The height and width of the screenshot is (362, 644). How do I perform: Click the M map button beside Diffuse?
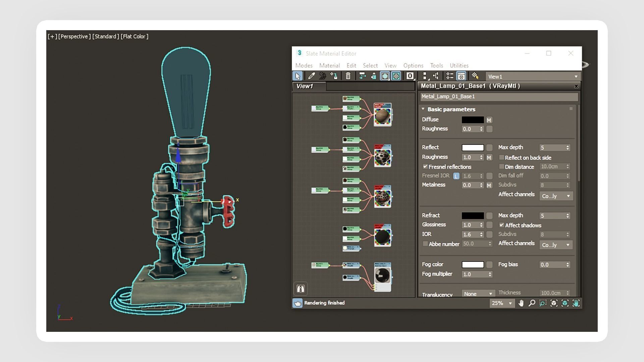coord(489,120)
